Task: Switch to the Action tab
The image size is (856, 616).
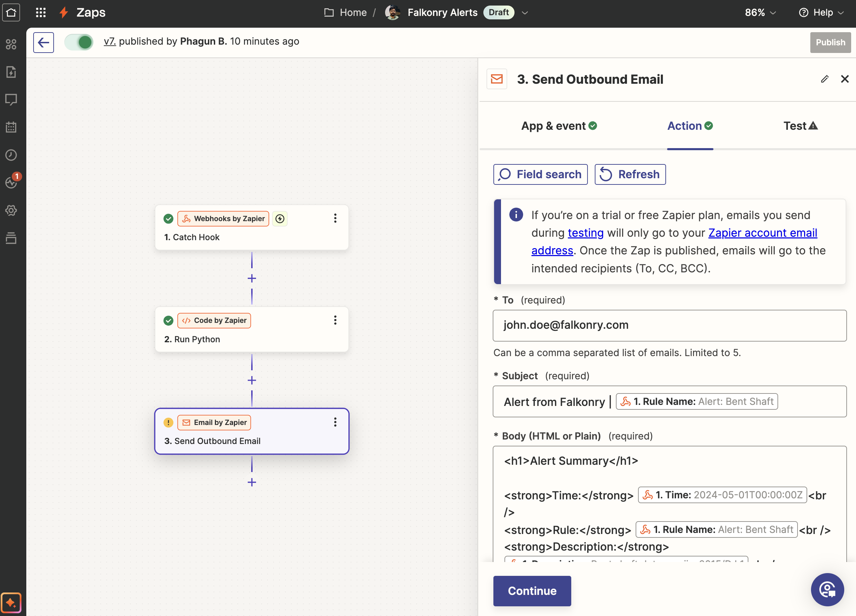Action: (x=690, y=126)
